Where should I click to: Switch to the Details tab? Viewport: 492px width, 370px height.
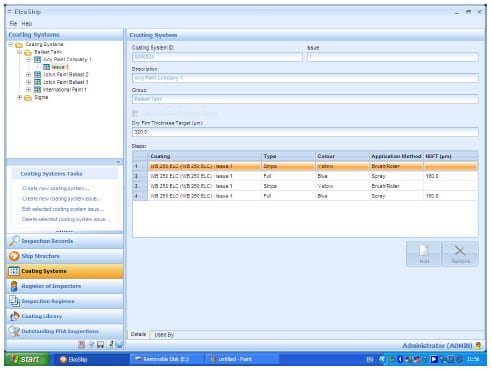[138, 334]
